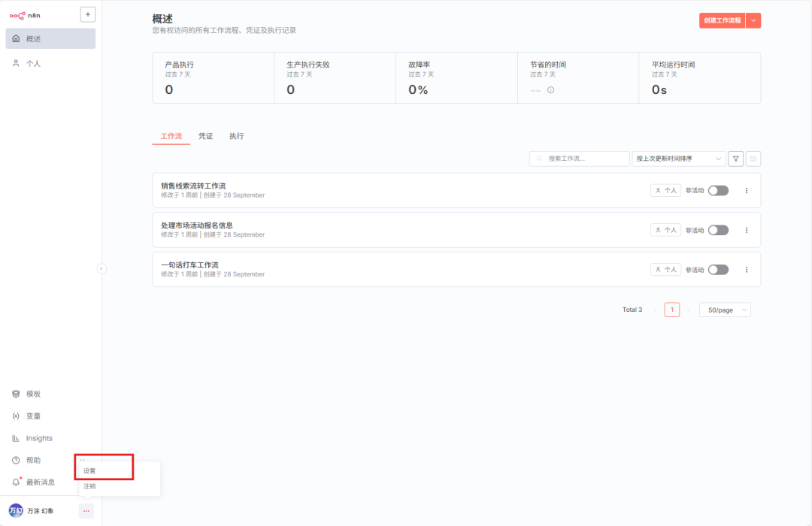Screen dimensions: 812x526
Task: Open three-dot menu for 销售线索流转工作流
Action: click(747, 191)
